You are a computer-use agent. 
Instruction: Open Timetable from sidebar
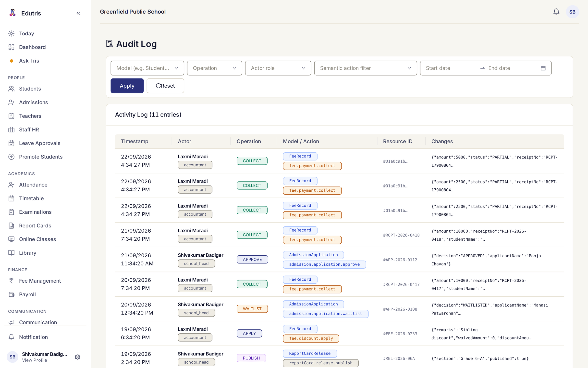[31, 198]
